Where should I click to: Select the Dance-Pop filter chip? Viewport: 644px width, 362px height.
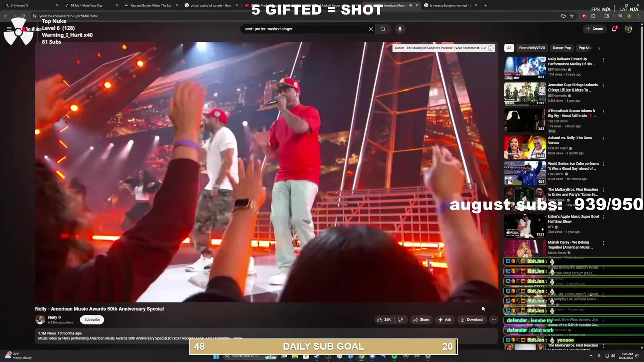561,48
